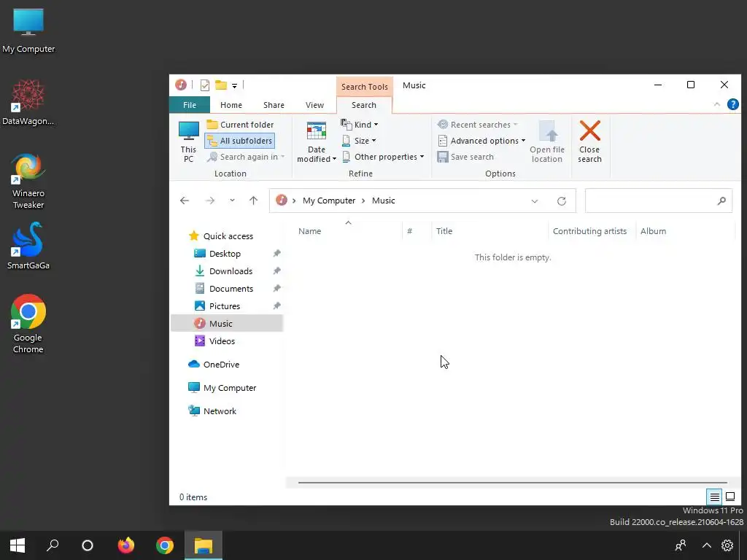Click Properties icon in Quick Access Toolbar

pos(205,85)
